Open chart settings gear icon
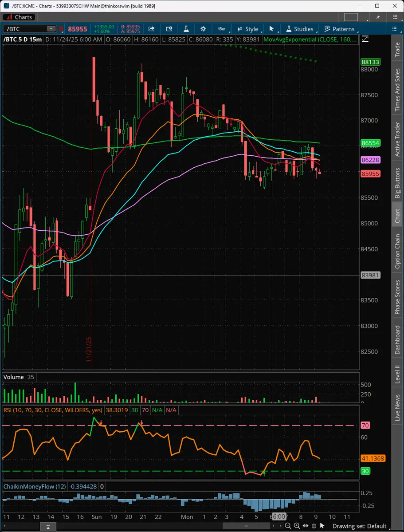 [203, 29]
